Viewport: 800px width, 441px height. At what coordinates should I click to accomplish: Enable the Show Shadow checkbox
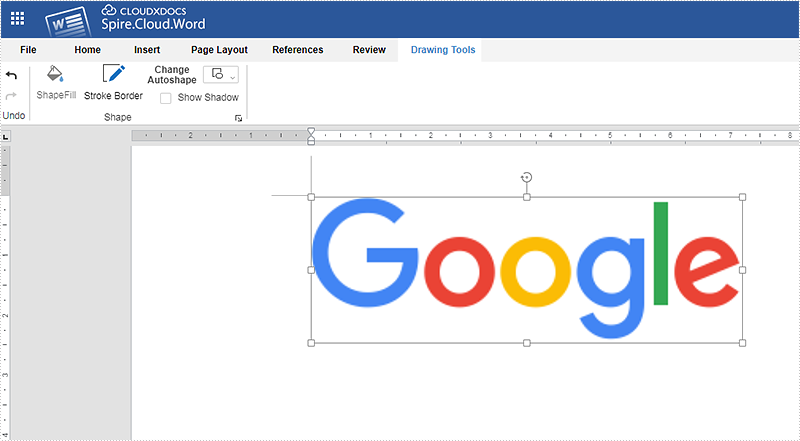[x=165, y=98]
